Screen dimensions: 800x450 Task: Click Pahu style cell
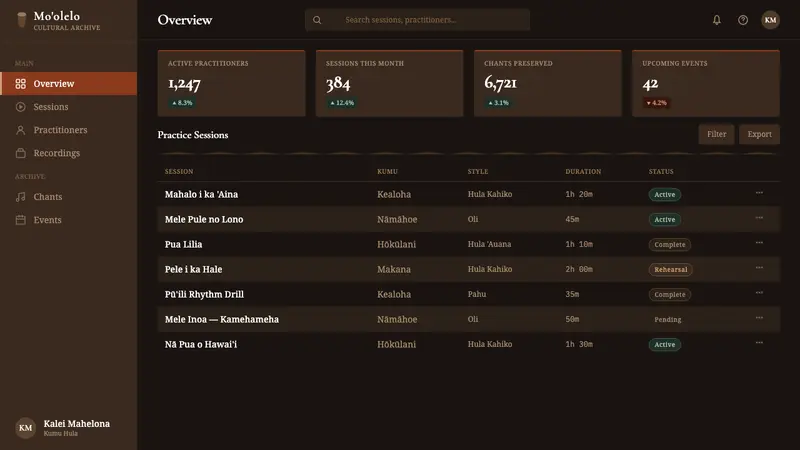click(477, 294)
